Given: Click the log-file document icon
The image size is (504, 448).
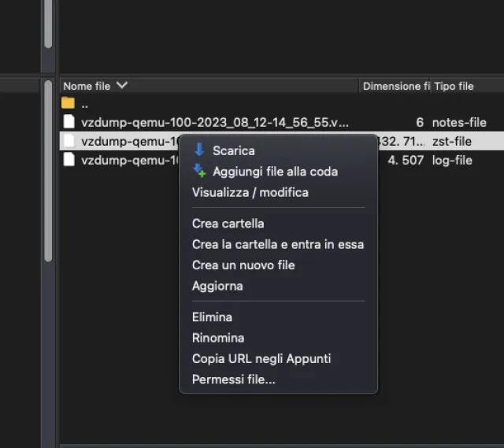Looking at the screenshot, I should tap(69, 160).
